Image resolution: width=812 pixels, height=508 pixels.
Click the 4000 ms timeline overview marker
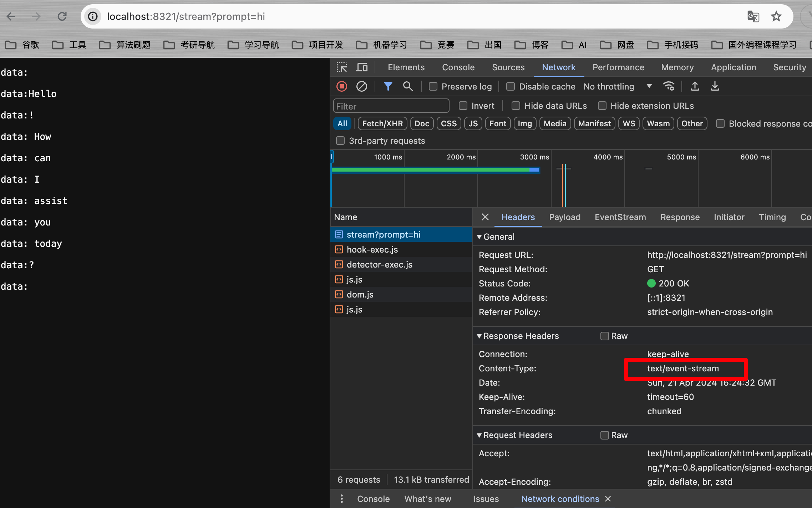[x=608, y=157]
